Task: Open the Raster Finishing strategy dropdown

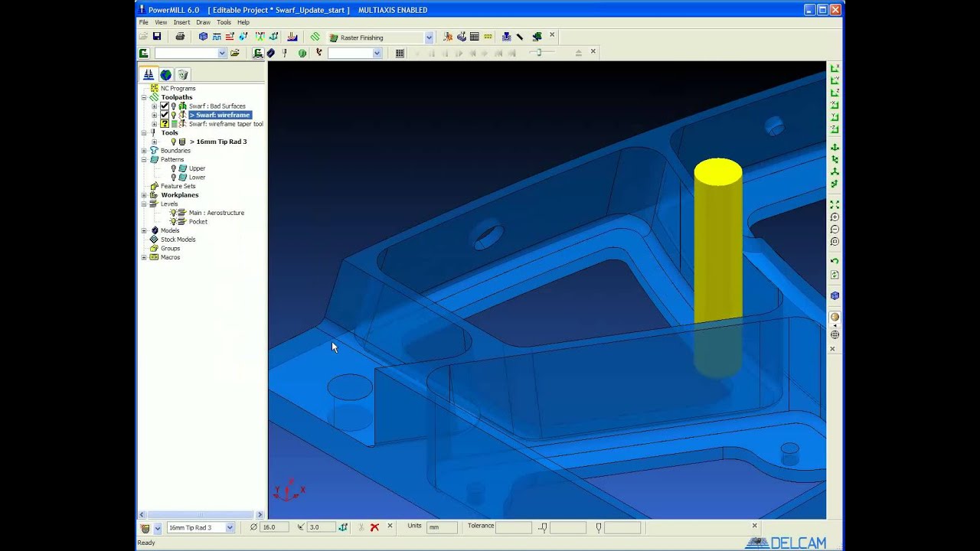Action: tap(429, 37)
